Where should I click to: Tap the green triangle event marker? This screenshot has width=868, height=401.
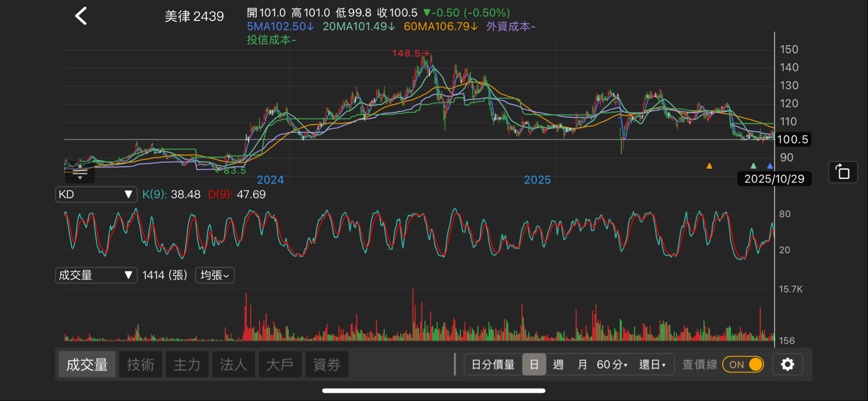point(753,166)
